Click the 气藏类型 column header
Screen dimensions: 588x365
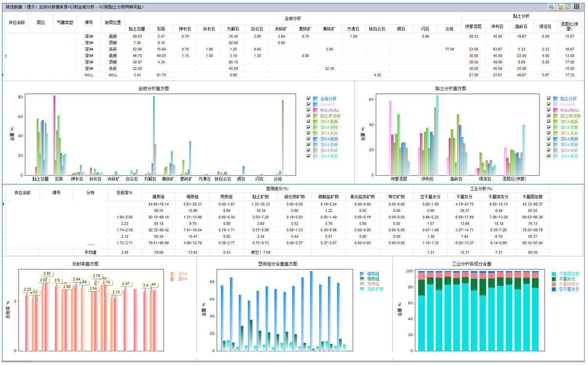[x=65, y=23]
